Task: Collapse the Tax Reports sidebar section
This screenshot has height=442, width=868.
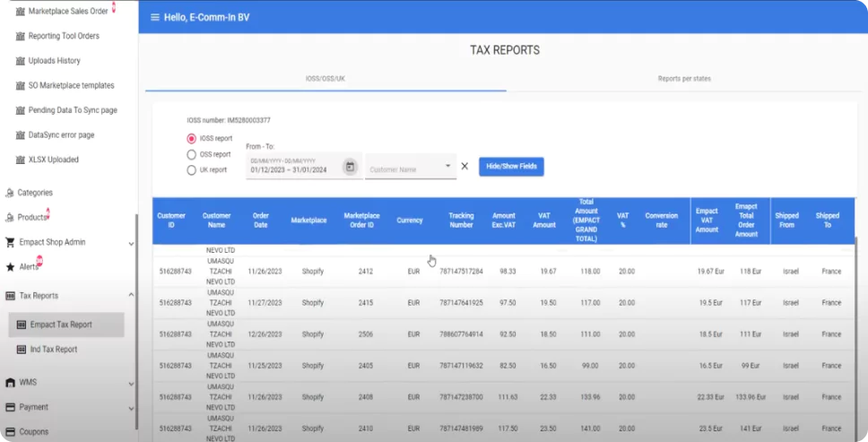Action: [x=131, y=295]
